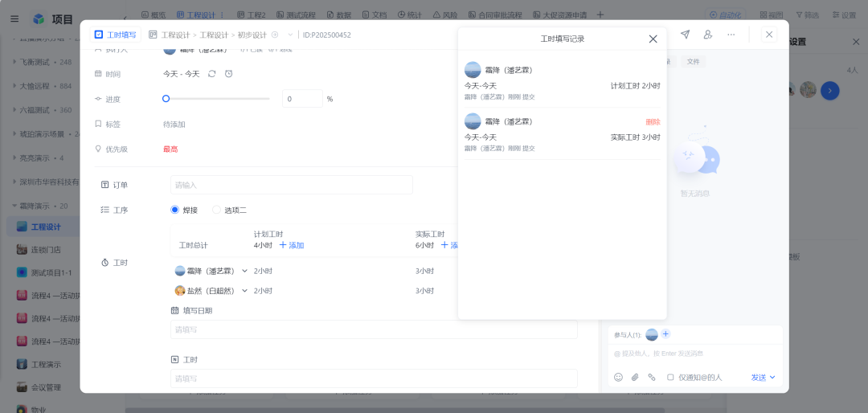Viewport: 868px width, 413px height.
Task: Open the dropdown chevron before ID:P202500452
Action: pyautogui.click(x=290, y=35)
